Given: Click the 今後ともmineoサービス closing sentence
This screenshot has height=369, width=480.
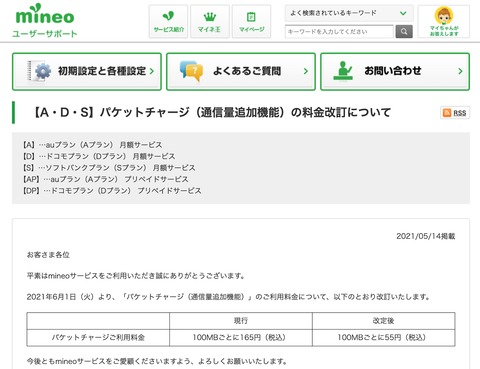Looking at the screenshot, I should (157, 361).
